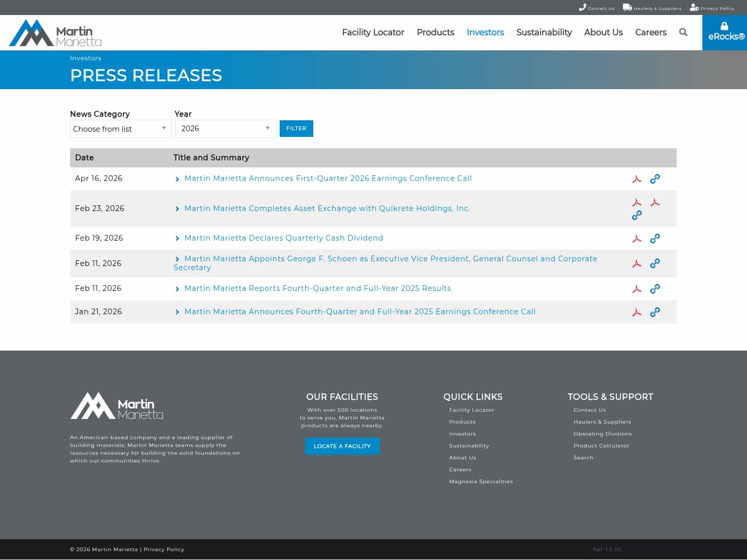Click the FILTER button
The width and height of the screenshot is (747, 560).
coord(296,129)
